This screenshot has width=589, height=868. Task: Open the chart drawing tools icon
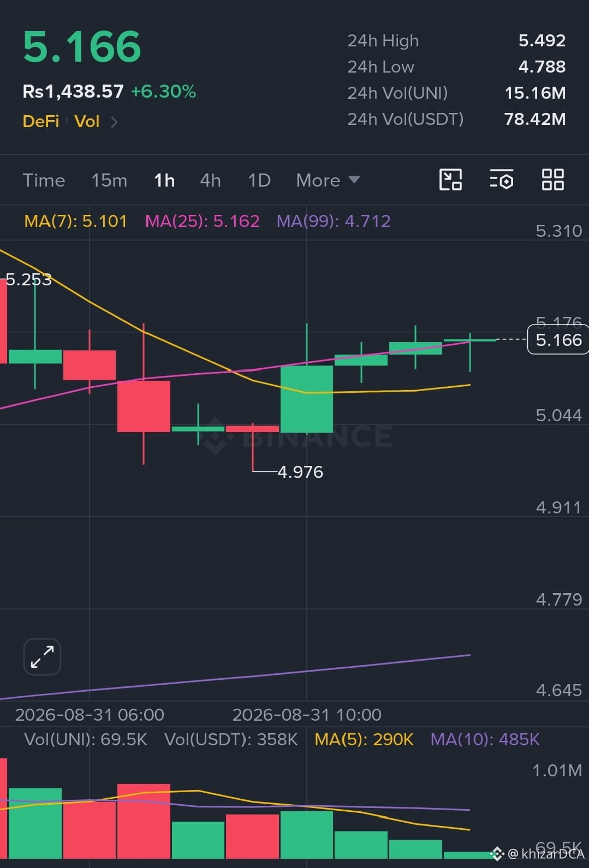450,179
